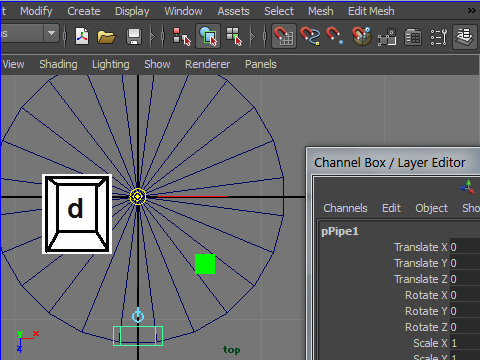Select the Rotate Y attribute label

click(x=426, y=311)
